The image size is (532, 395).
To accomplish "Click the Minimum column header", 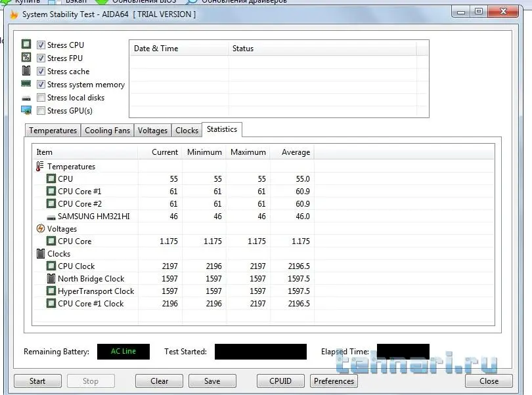I will [x=204, y=152].
